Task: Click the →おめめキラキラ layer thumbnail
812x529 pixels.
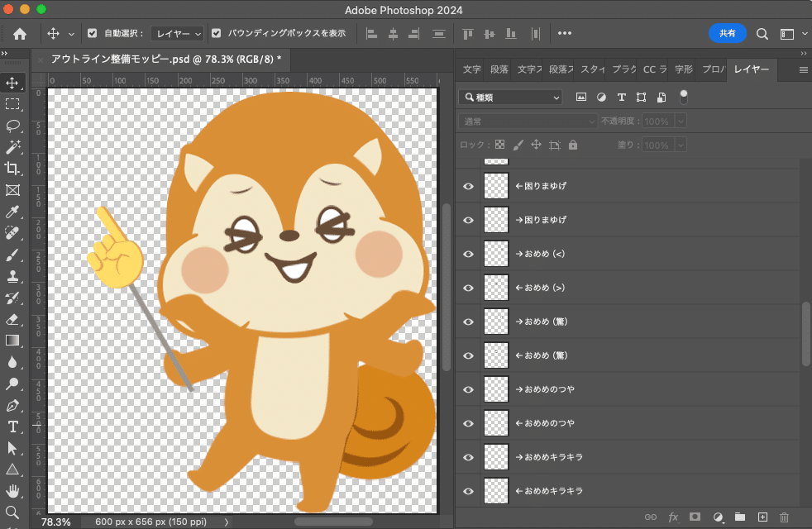Action: pyautogui.click(x=496, y=457)
